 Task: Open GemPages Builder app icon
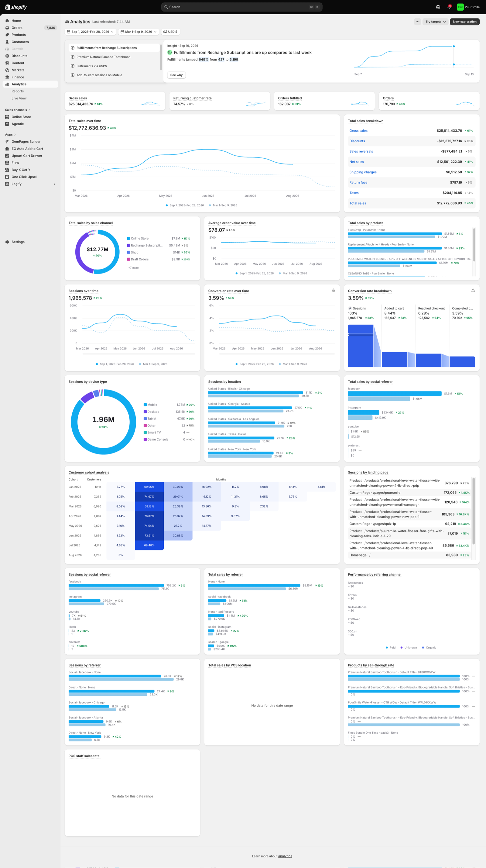click(x=7, y=142)
